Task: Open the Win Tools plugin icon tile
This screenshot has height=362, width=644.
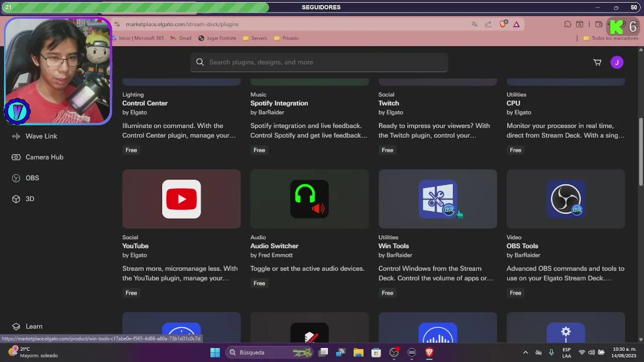Action: point(438,199)
